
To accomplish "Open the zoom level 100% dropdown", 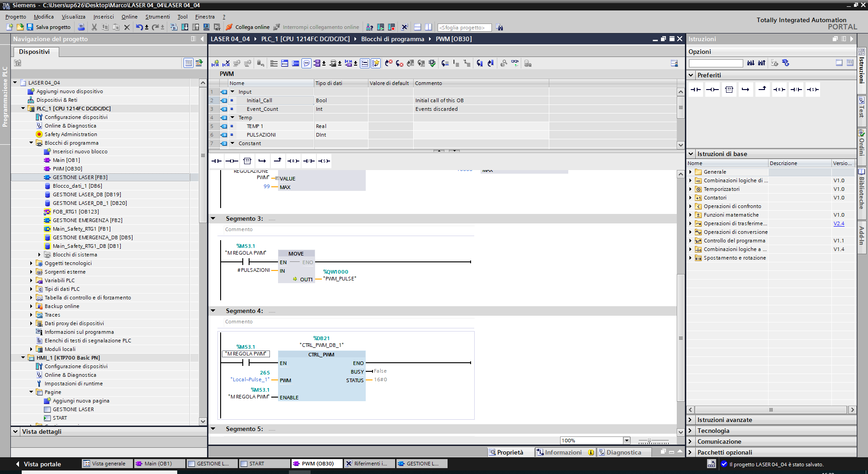I will (627, 441).
